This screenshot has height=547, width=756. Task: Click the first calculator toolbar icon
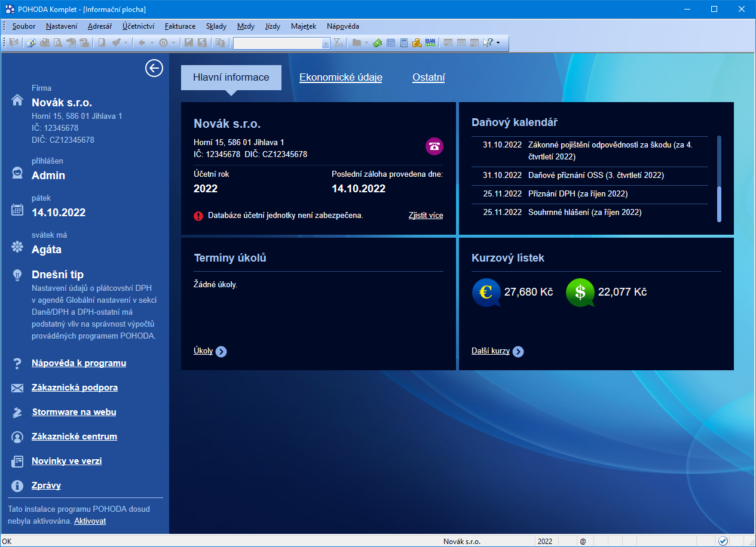391,43
